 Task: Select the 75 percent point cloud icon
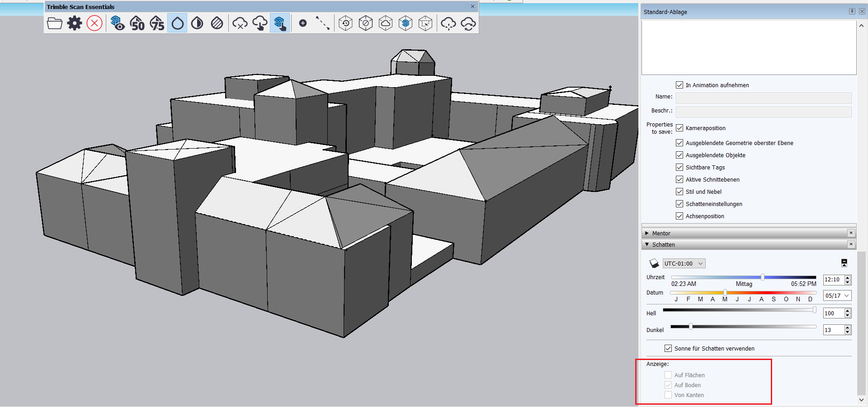157,23
